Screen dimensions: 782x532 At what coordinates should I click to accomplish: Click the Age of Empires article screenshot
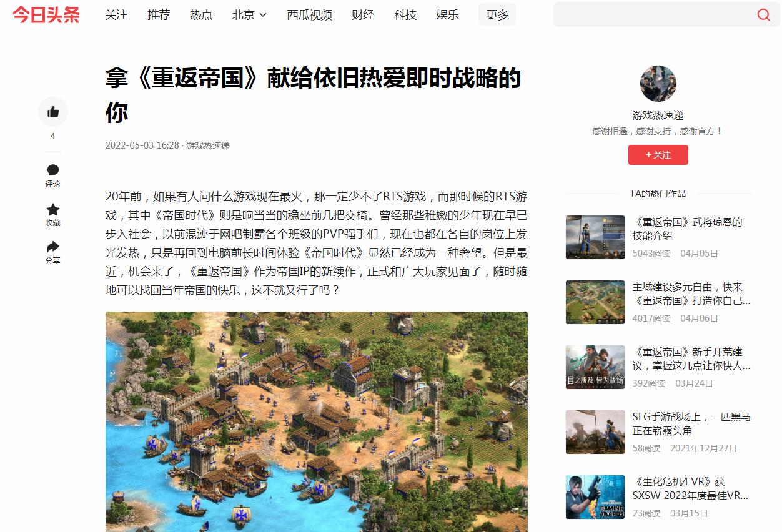point(317,422)
